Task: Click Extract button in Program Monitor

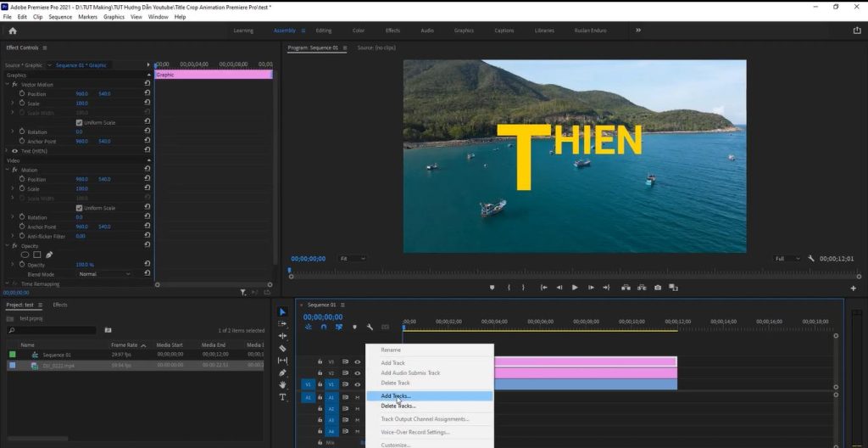Action: (x=642, y=287)
